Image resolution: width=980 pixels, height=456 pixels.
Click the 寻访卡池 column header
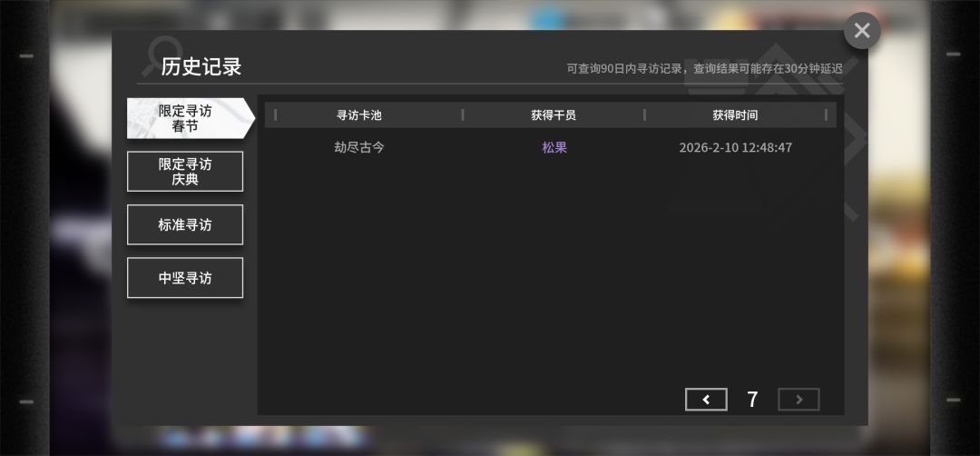pyautogui.click(x=358, y=115)
